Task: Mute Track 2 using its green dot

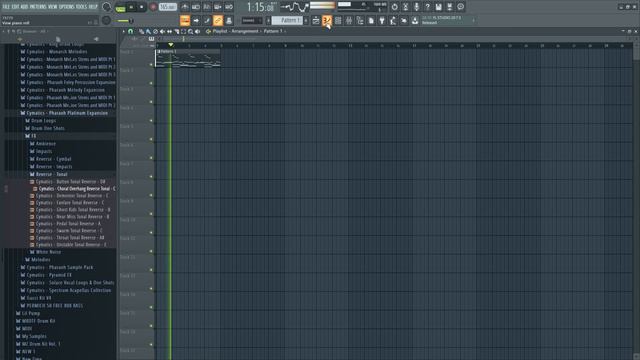Action: click(151, 83)
